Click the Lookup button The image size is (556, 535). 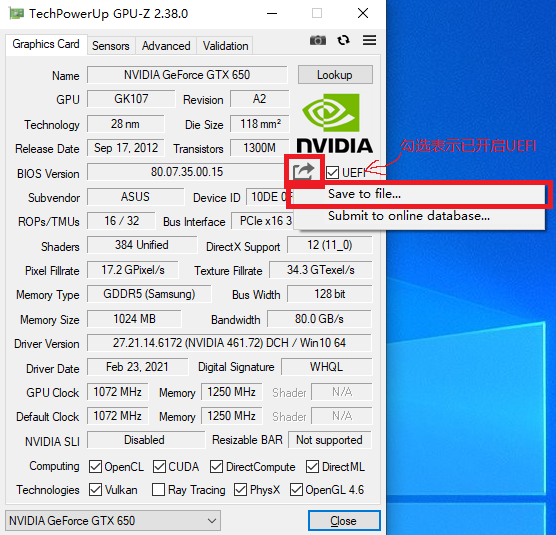(x=335, y=75)
